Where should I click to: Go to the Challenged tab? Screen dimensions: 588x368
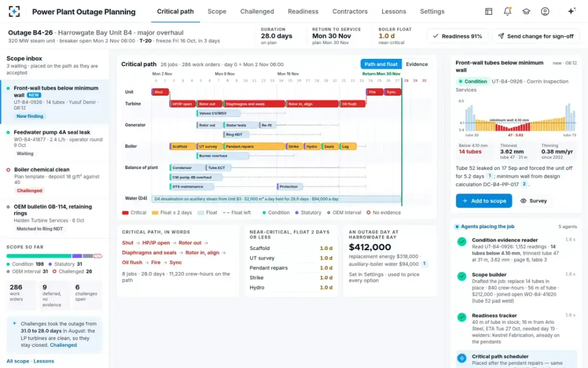[x=257, y=11]
